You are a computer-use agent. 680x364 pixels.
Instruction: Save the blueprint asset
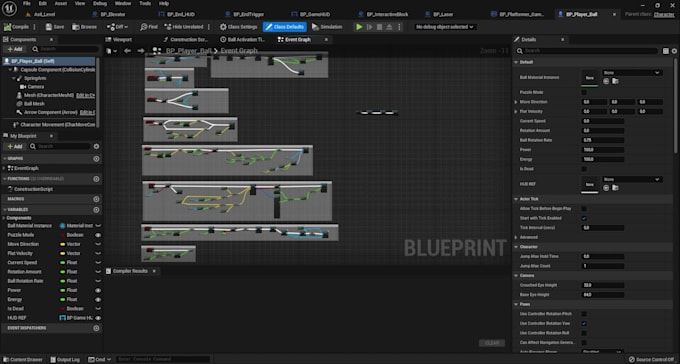point(55,27)
